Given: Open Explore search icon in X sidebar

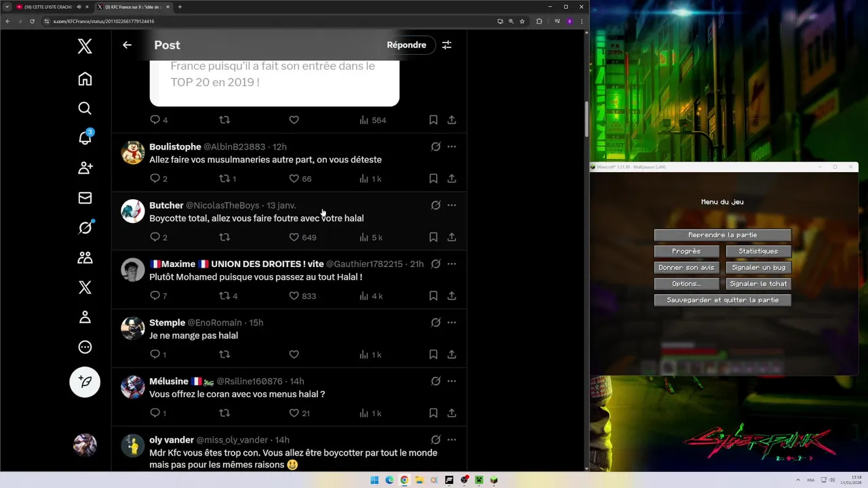Looking at the screenshot, I should 85,108.
